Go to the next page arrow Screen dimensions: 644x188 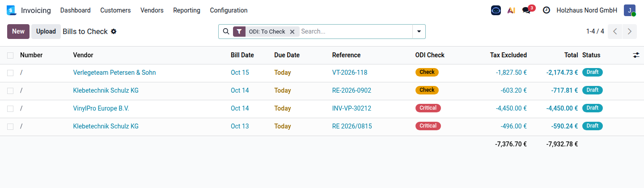pos(629,31)
